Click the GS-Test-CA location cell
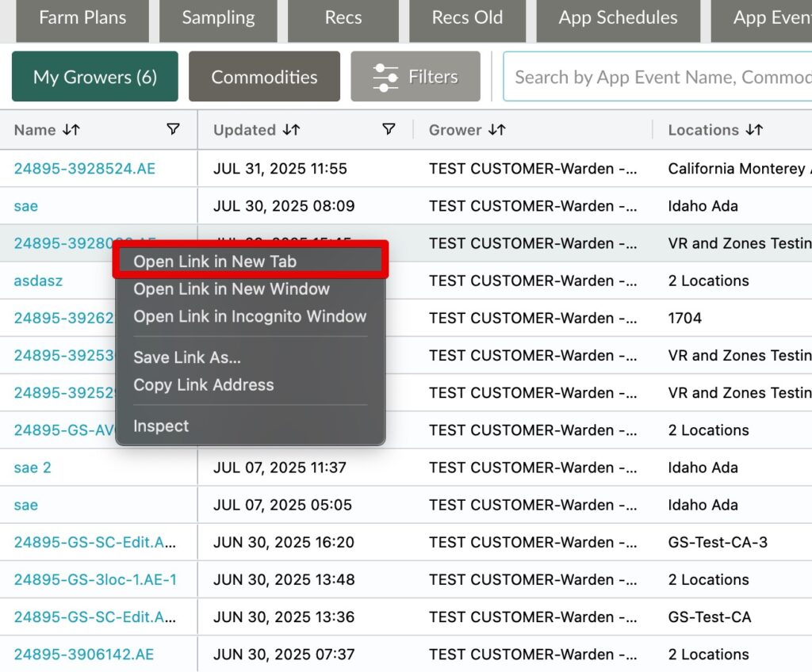 click(x=710, y=617)
